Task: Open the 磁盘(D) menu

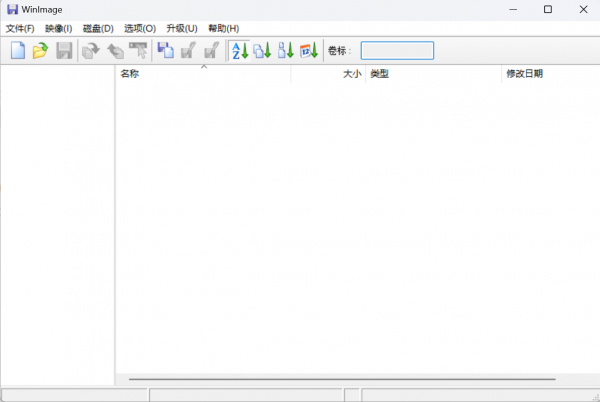Action: (x=98, y=28)
